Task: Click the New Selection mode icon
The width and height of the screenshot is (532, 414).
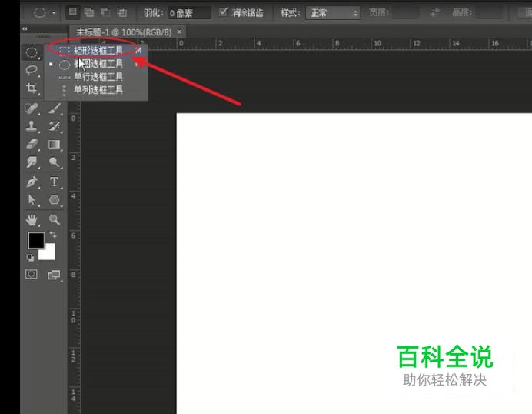Action: [x=72, y=12]
